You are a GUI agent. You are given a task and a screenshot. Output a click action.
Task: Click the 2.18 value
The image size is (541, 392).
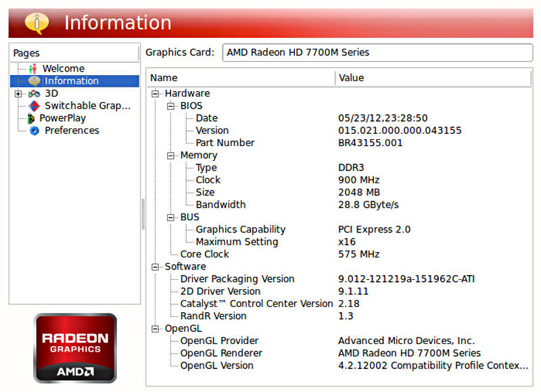click(x=348, y=304)
